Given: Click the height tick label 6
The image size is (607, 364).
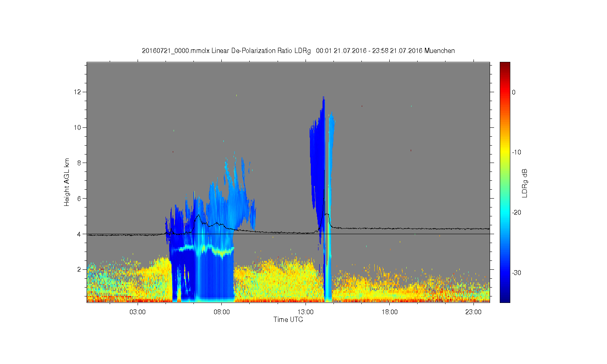Looking at the screenshot, I should pyautogui.click(x=79, y=198).
